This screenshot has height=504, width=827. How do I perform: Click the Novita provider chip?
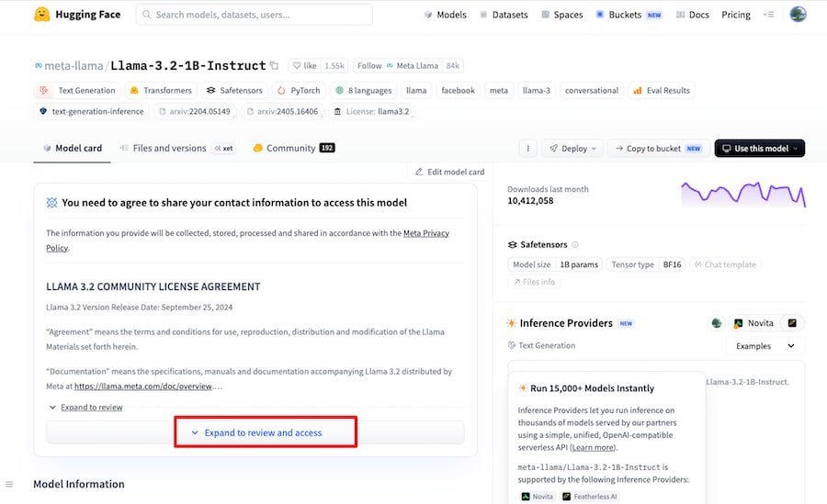(753, 323)
